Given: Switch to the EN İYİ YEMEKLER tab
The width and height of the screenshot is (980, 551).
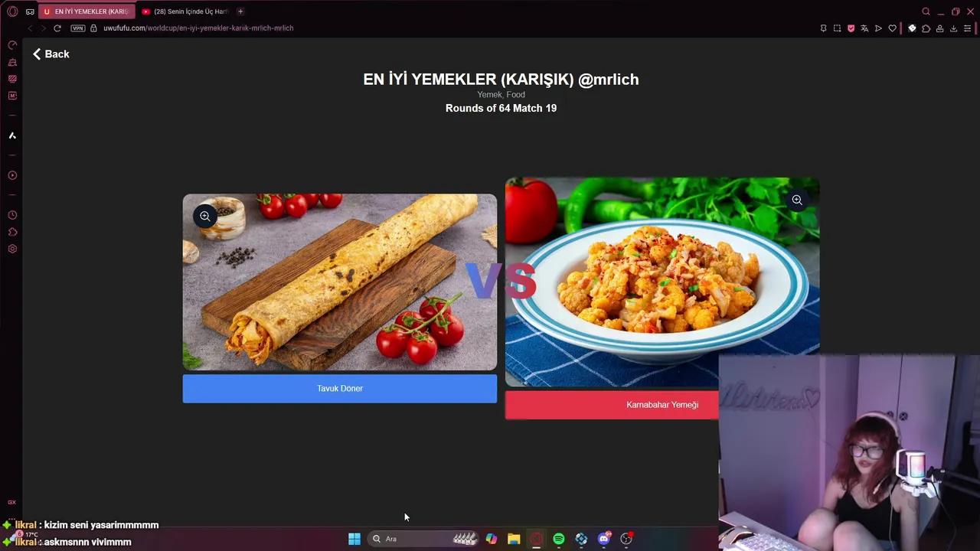Looking at the screenshot, I should pyautogui.click(x=87, y=11).
